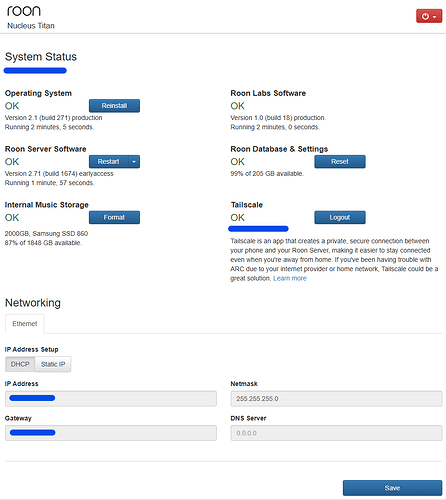Restart Roon Server Software

point(109,162)
